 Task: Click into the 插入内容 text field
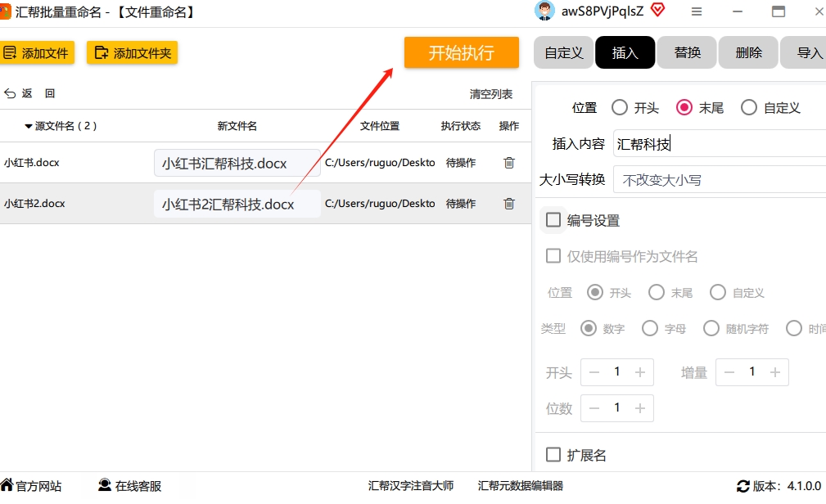(x=720, y=143)
